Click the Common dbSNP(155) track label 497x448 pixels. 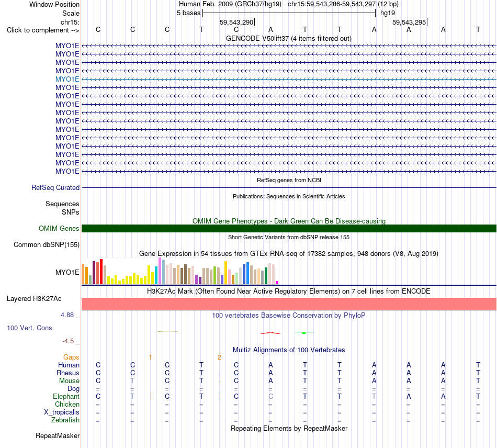[47, 245]
